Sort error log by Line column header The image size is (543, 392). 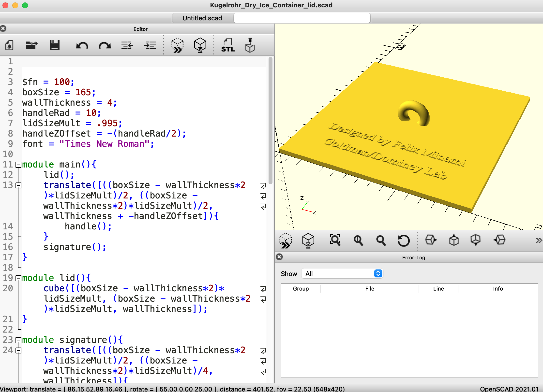pyautogui.click(x=438, y=289)
